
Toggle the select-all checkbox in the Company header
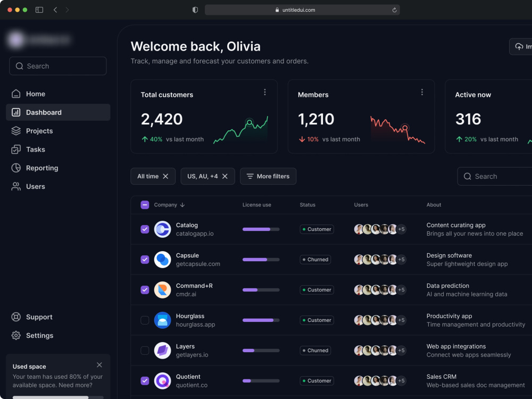click(145, 205)
